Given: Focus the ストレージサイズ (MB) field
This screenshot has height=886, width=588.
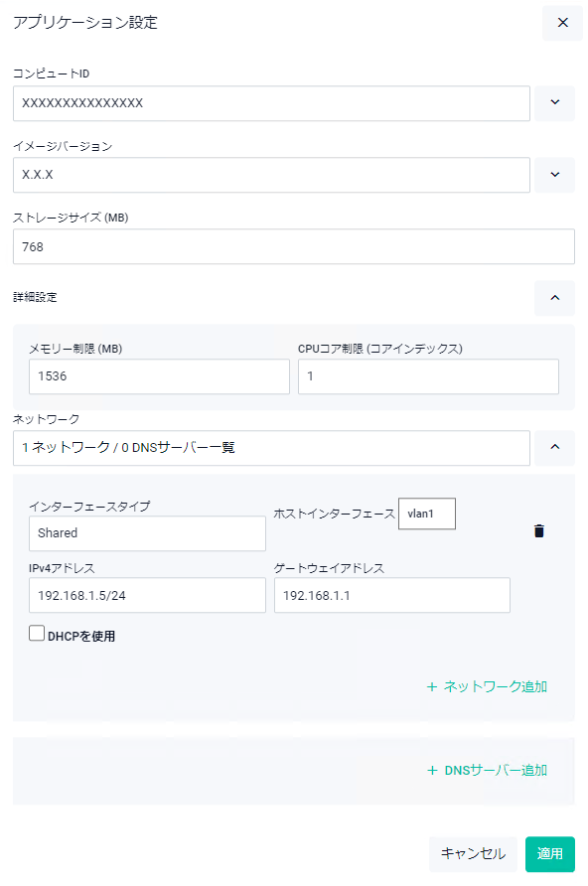Looking at the screenshot, I should pyautogui.click(x=294, y=246).
